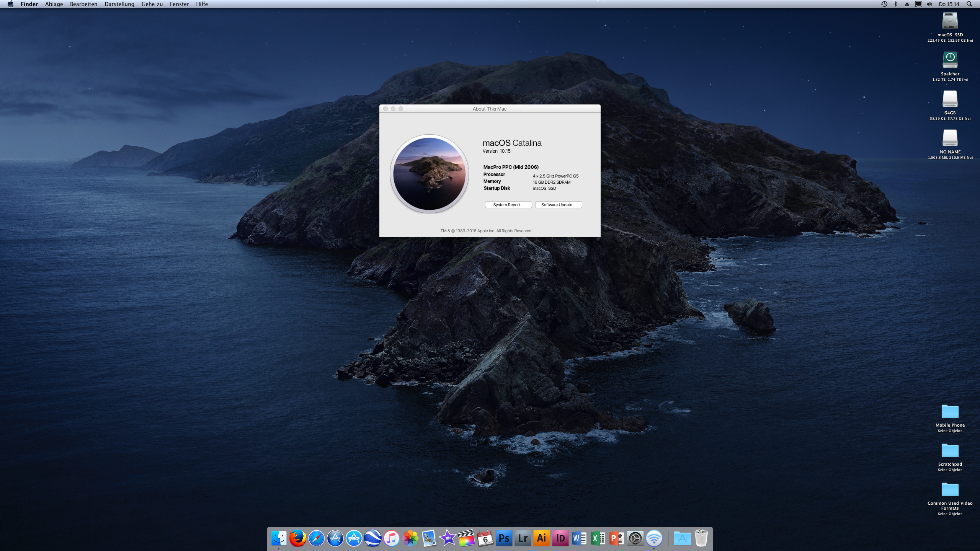Open Final Cut Pro clapperboard icon
This screenshot has width=980, height=551.
[x=466, y=538]
